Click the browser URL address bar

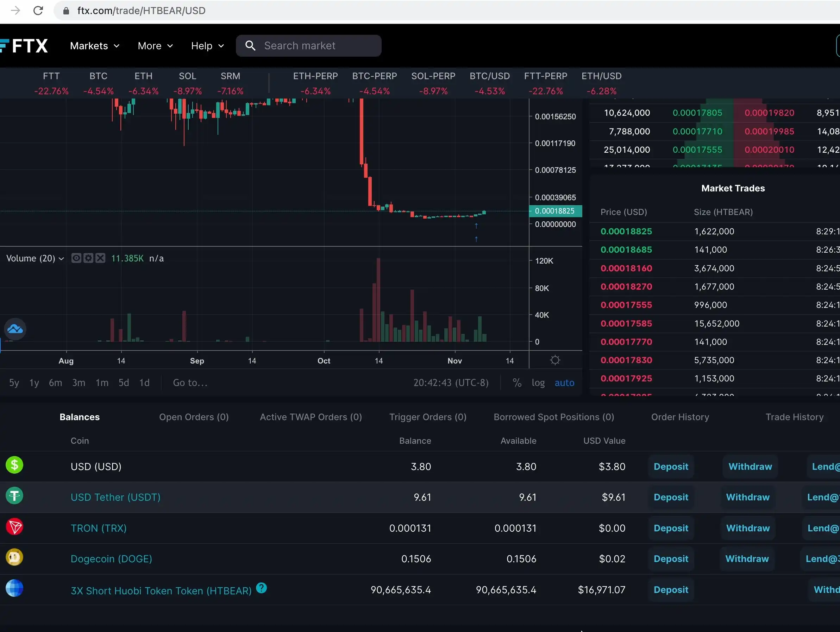pos(446,11)
